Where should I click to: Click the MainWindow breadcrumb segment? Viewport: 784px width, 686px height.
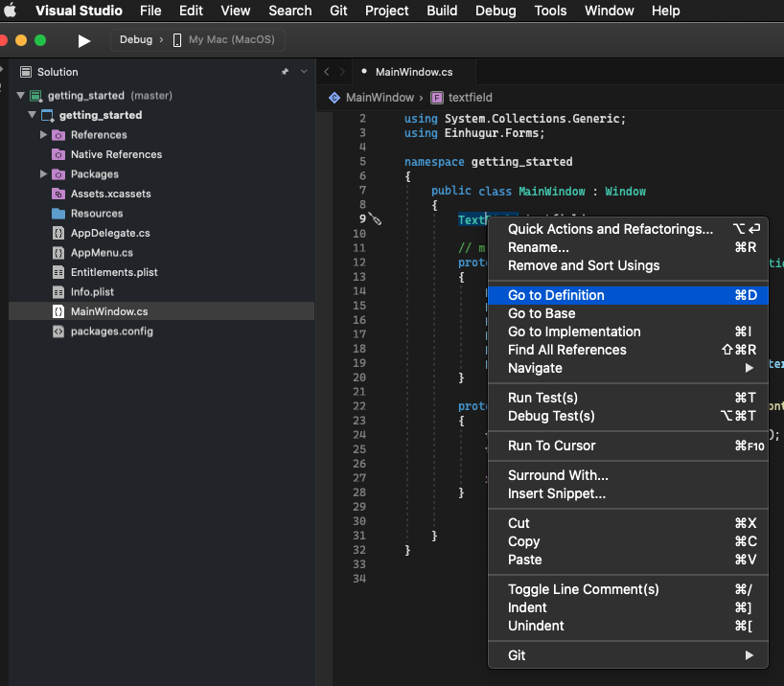(380, 98)
